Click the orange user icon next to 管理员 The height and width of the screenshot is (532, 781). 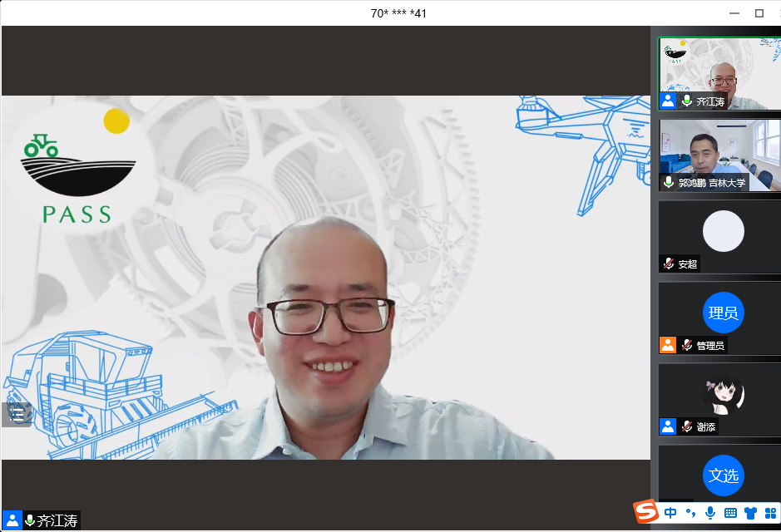click(x=668, y=345)
